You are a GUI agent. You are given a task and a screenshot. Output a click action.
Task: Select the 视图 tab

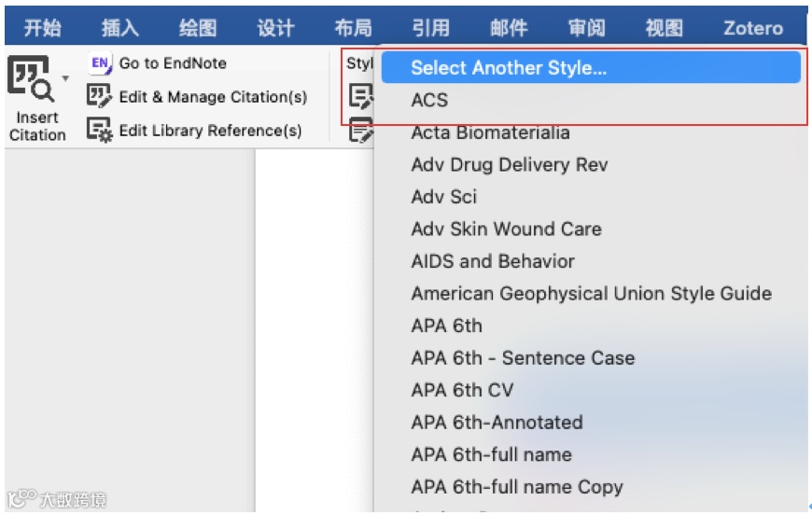click(x=664, y=27)
